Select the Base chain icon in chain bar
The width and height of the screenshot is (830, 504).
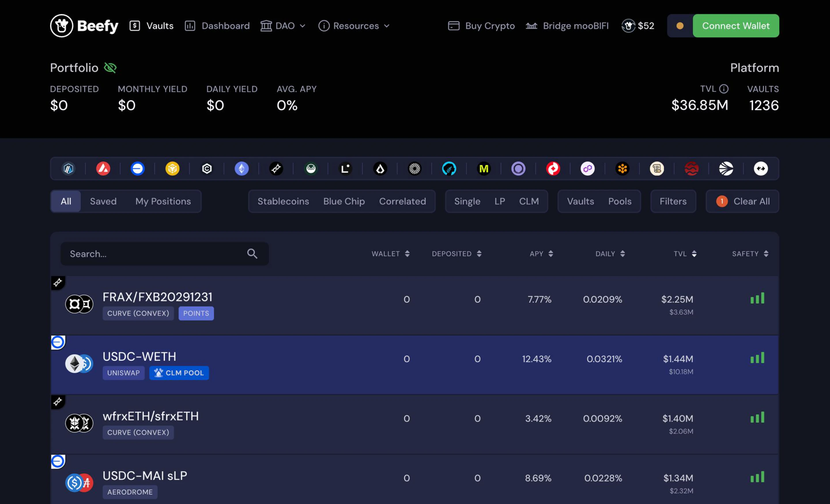click(138, 168)
